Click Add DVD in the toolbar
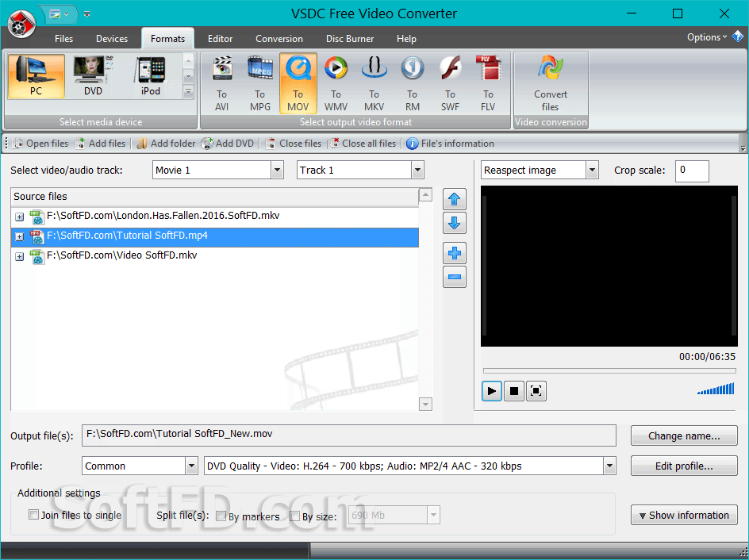Image resolution: width=749 pixels, height=560 pixels. coord(228,144)
